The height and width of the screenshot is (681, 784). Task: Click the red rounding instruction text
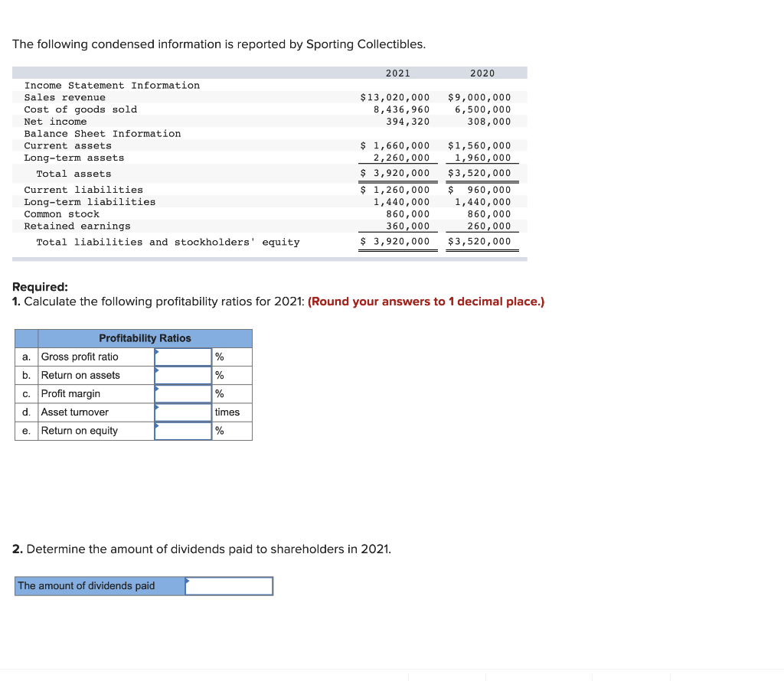pyautogui.click(x=426, y=301)
